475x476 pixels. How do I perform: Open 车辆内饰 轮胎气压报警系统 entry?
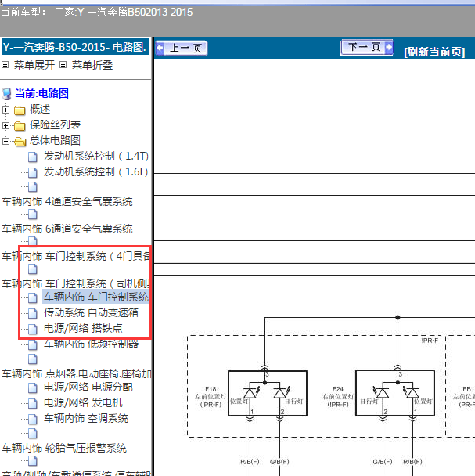[64, 448]
